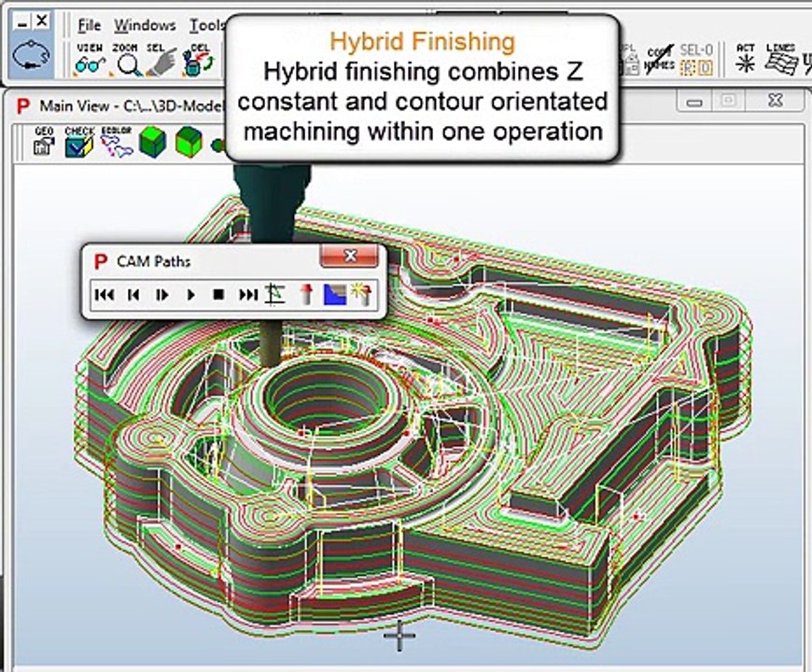This screenshot has width=812, height=672.
Task: Rewind CAM Paths to the start
Action: 105,295
